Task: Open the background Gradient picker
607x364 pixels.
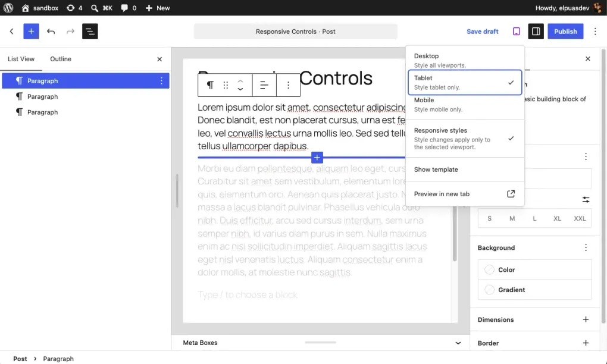Action: (x=534, y=290)
